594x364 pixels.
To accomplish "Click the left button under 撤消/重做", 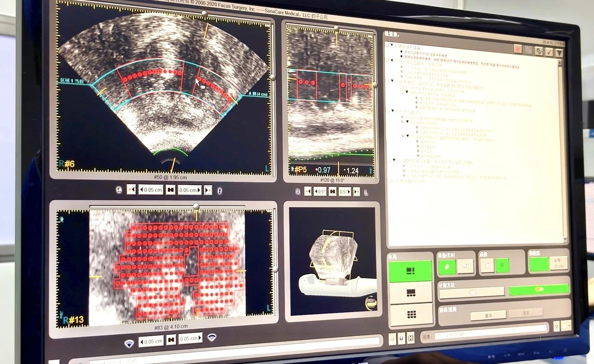I will point(488,315).
